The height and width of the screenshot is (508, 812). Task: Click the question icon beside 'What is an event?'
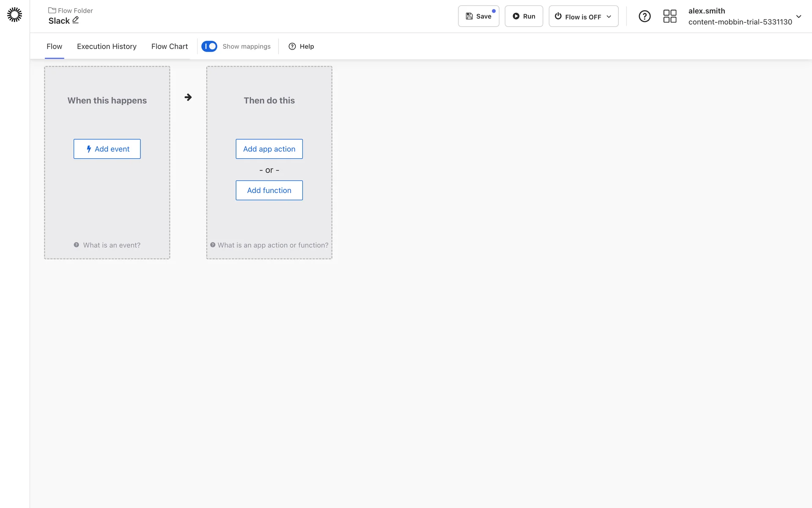coord(77,245)
